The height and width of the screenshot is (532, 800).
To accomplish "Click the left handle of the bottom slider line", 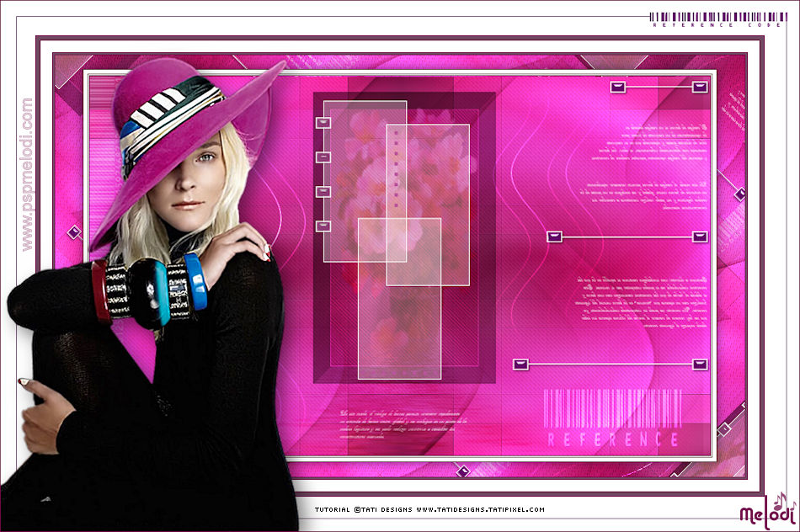I will tap(521, 364).
